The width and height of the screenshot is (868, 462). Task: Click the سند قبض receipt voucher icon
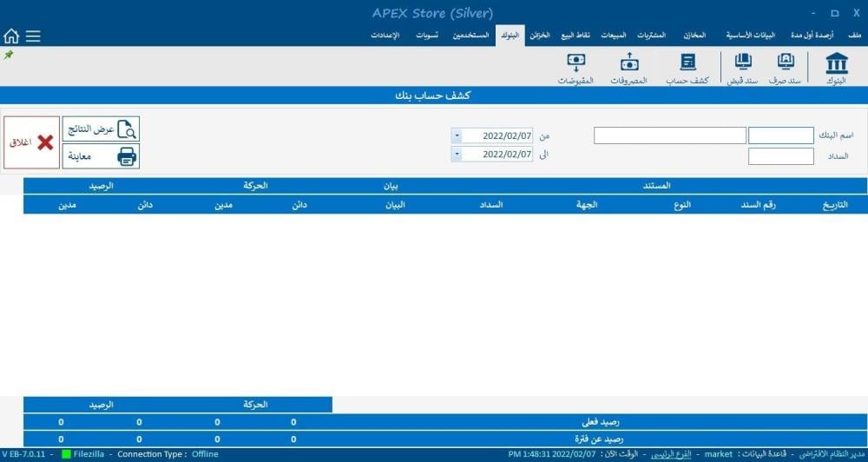742,68
